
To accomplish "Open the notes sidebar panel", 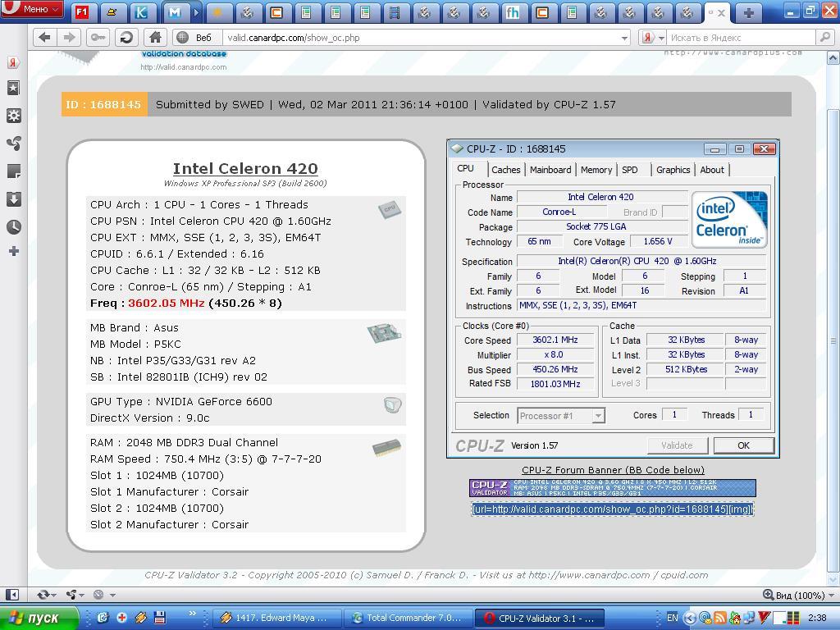I will [13, 171].
